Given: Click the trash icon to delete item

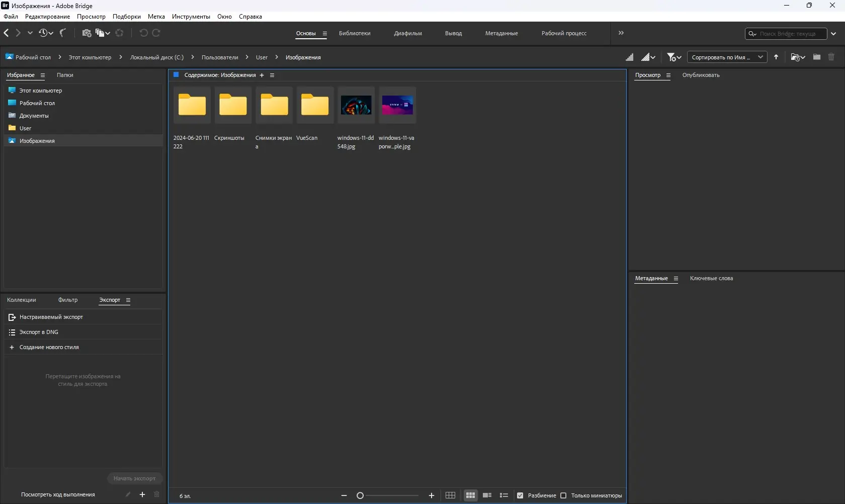Looking at the screenshot, I should point(831,57).
